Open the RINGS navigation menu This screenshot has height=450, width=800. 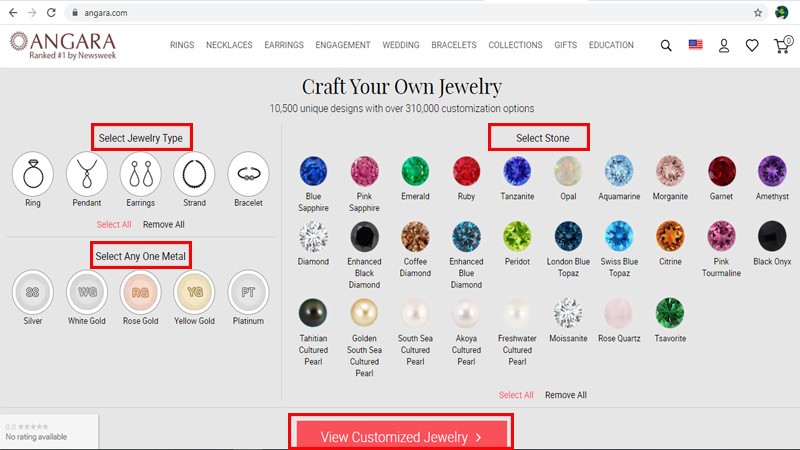182,45
